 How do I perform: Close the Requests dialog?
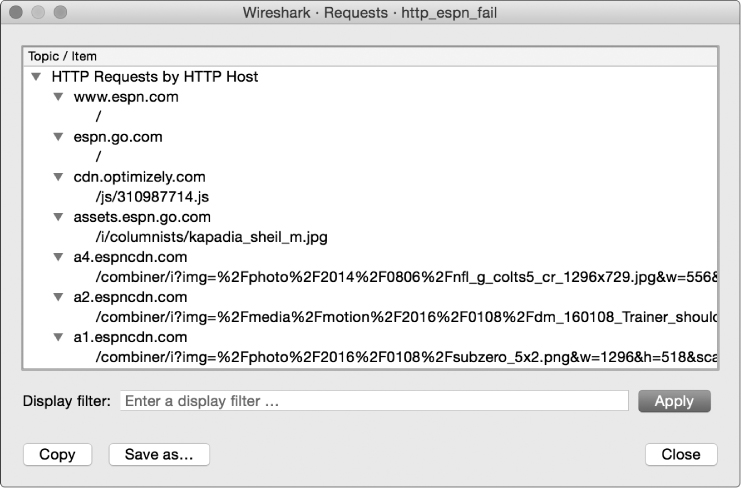(681, 454)
